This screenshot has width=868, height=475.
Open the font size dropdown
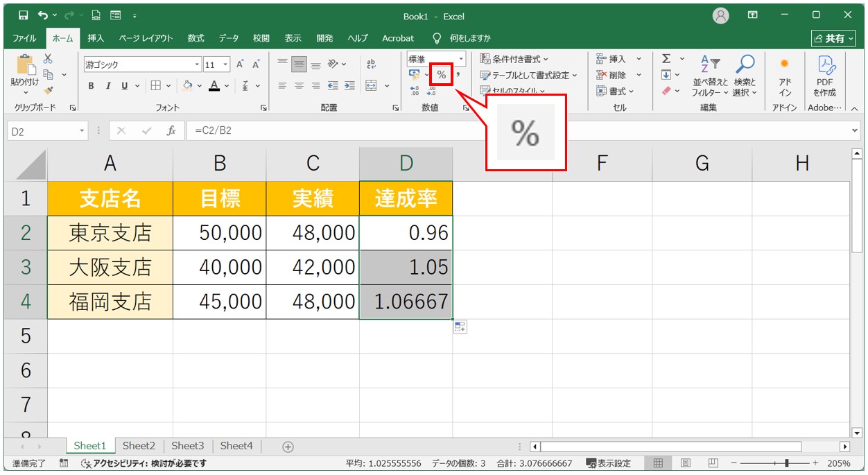pos(226,64)
